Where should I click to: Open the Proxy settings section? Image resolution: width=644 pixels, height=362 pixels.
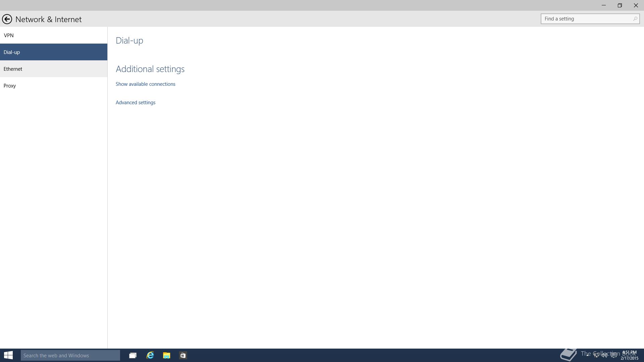pos(10,85)
